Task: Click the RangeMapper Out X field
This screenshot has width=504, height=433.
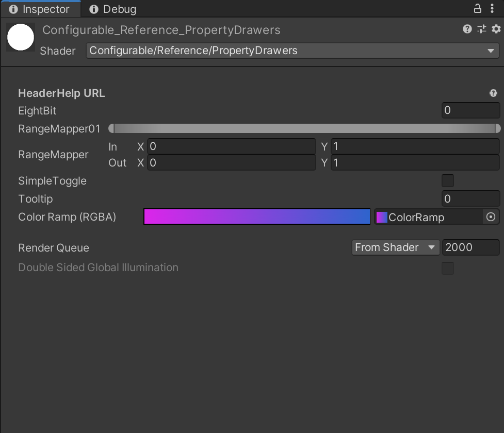Action: (x=232, y=162)
